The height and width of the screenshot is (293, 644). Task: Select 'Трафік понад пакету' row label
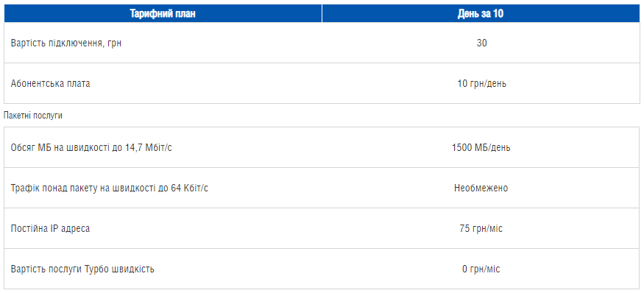pos(109,188)
